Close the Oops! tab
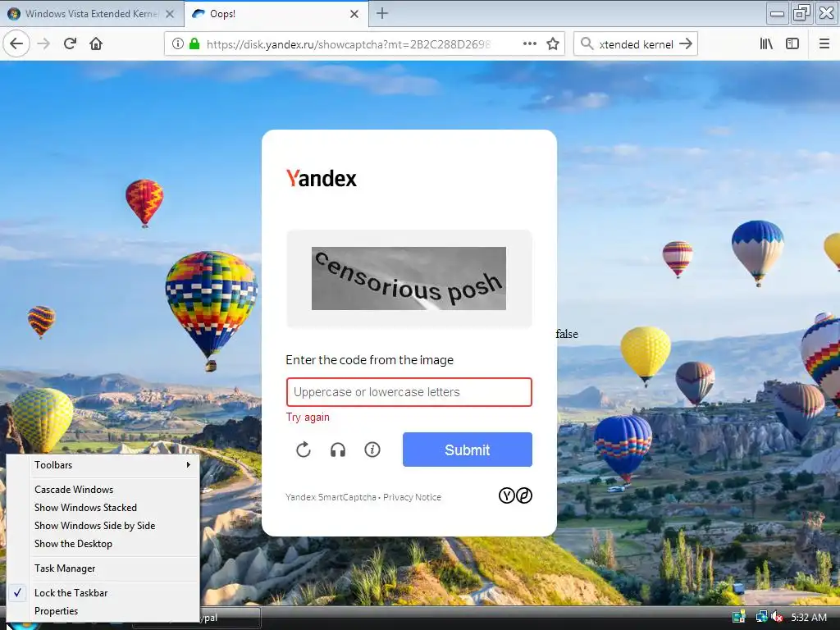 coord(354,14)
